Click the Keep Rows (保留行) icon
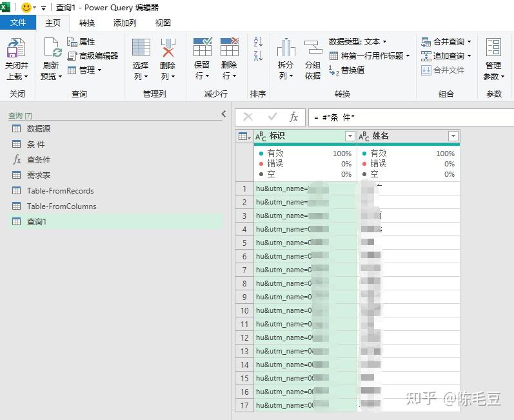 (203, 47)
